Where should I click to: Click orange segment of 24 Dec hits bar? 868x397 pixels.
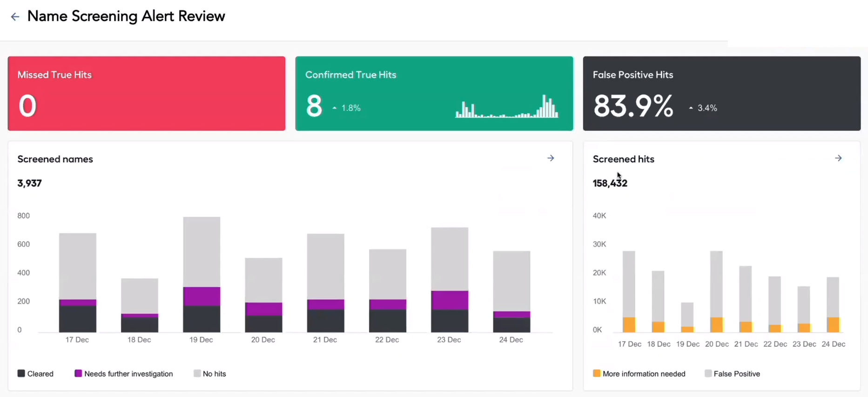[833, 324]
